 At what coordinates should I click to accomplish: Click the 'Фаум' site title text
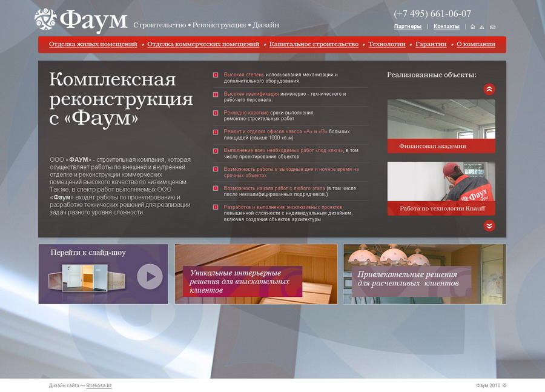[x=93, y=20]
